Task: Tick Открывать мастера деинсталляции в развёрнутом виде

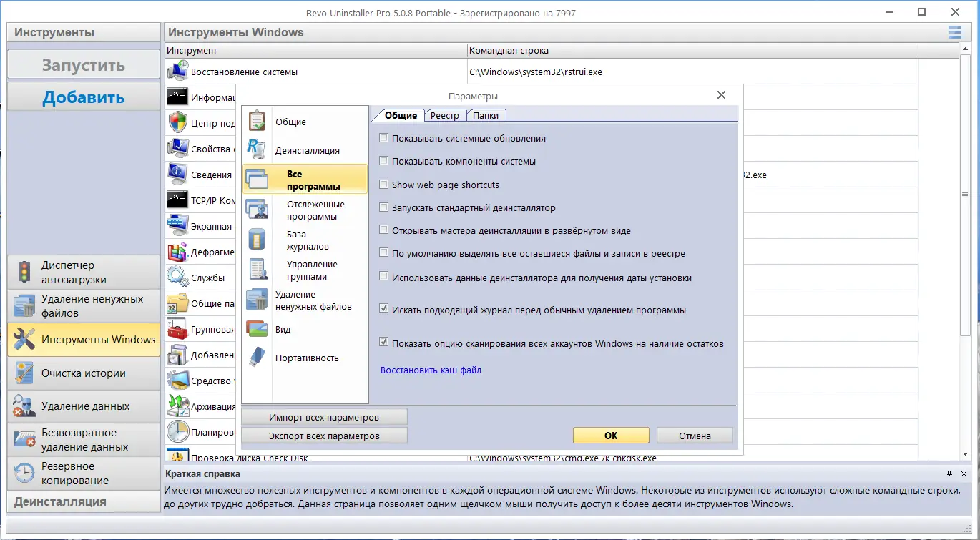Action: point(385,230)
